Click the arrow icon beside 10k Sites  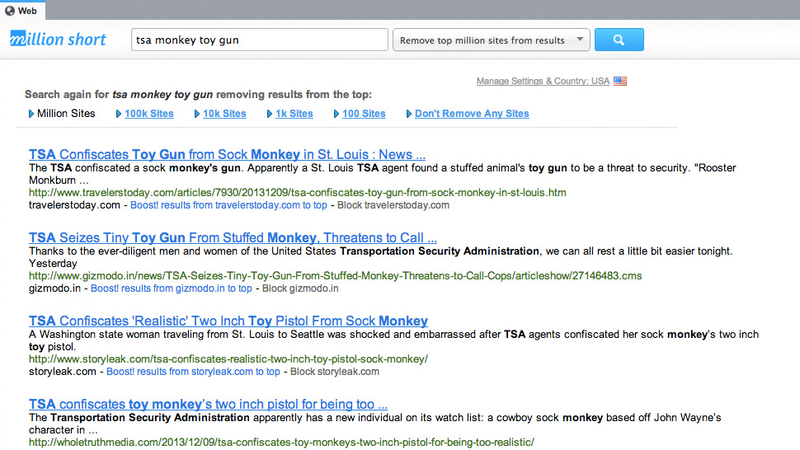(x=196, y=114)
